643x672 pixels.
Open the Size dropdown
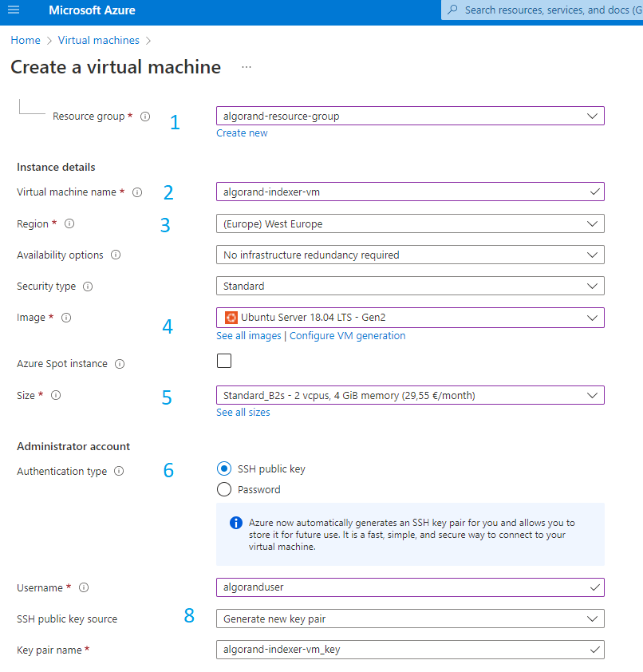click(410, 395)
